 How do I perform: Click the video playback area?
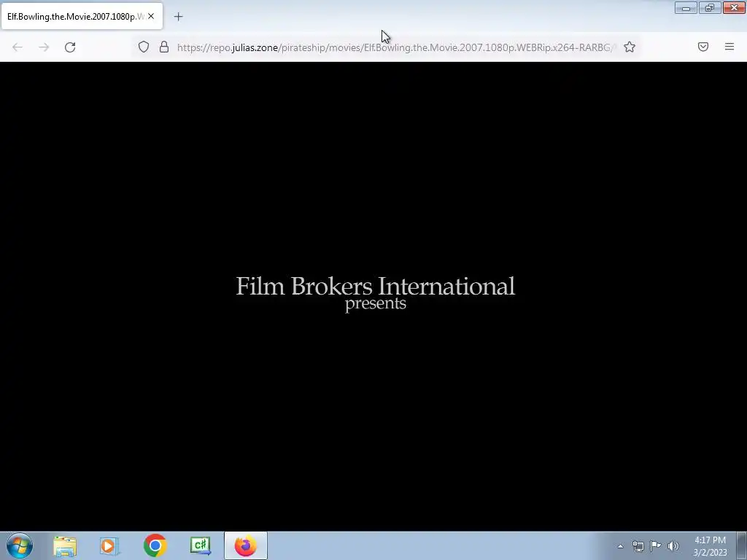pyautogui.click(x=373, y=296)
